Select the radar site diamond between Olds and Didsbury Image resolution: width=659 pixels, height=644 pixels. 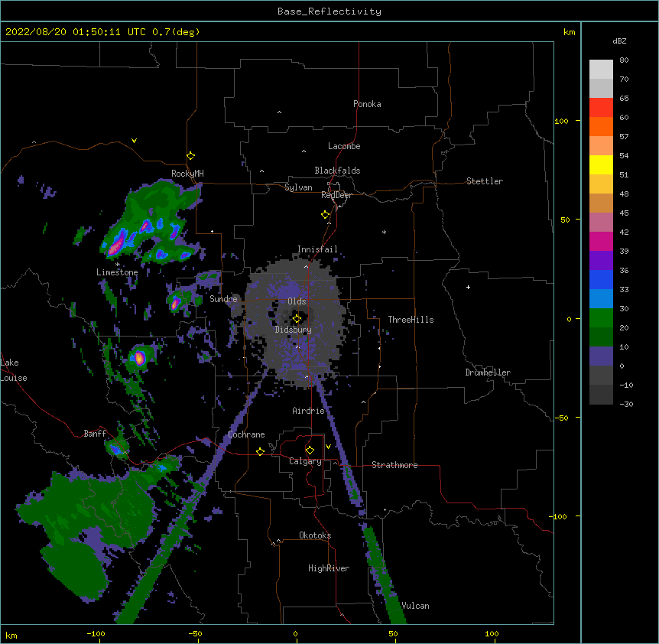[x=297, y=319]
